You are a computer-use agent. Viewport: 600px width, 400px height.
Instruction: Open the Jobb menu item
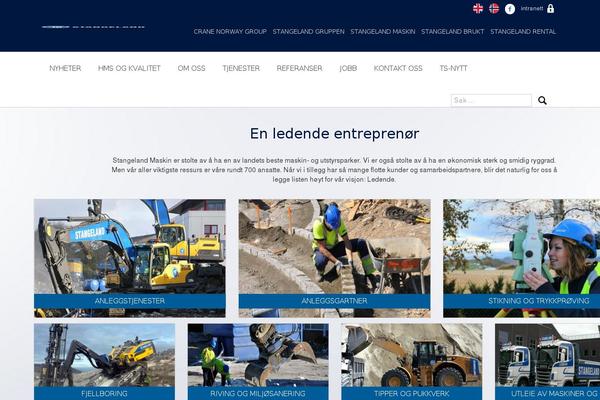[348, 68]
